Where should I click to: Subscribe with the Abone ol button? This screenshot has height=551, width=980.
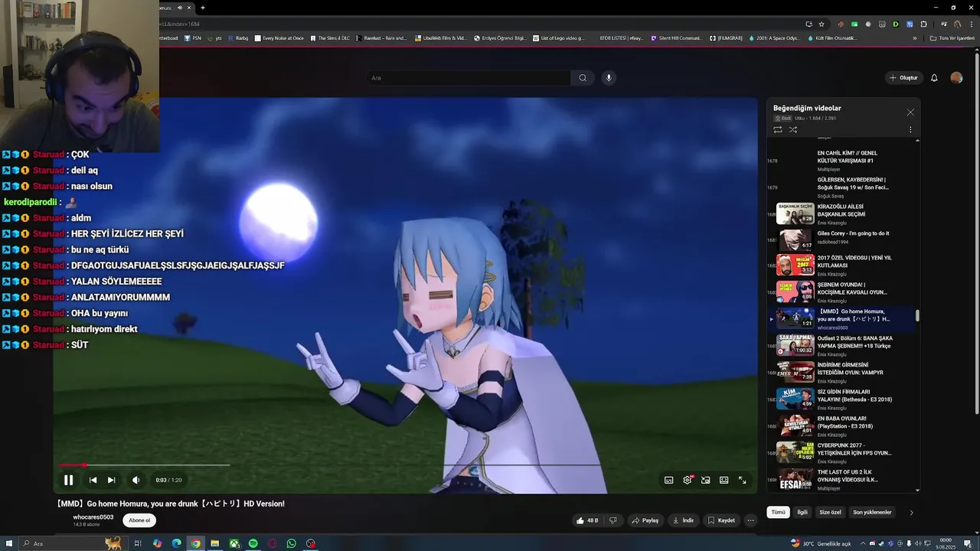(139, 520)
